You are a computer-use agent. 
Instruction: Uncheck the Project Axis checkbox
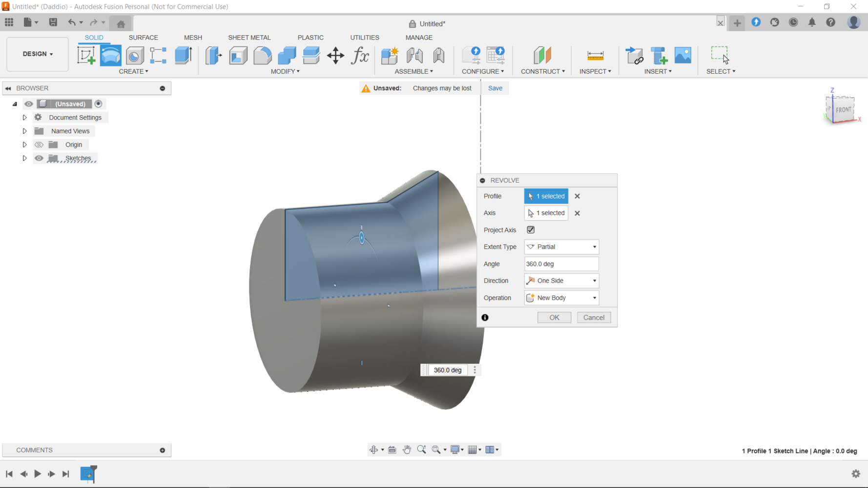pos(531,229)
